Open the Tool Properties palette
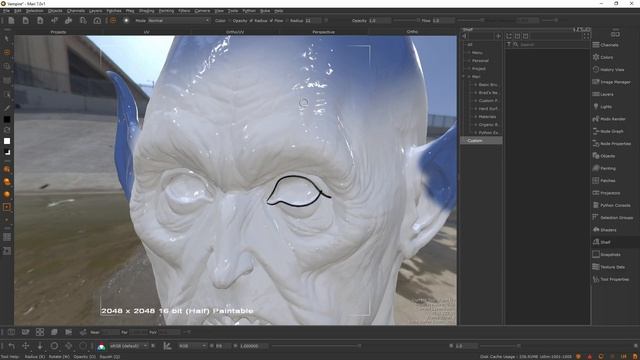The height and width of the screenshot is (360, 640). 611,279
